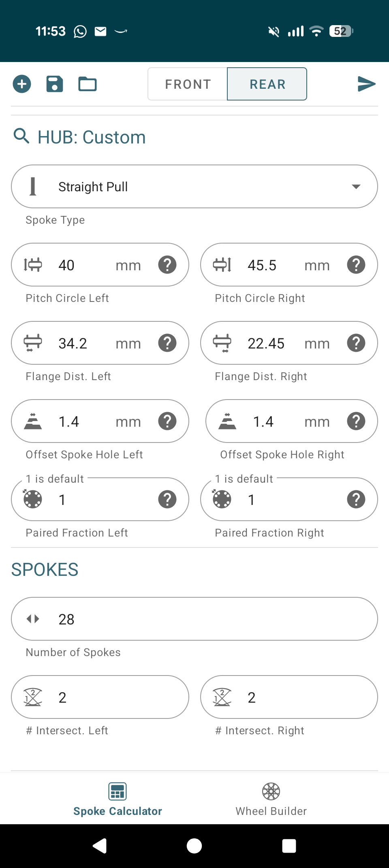The height and width of the screenshot is (868, 389).
Task: Tap the send arrow icon
Action: (366, 84)
